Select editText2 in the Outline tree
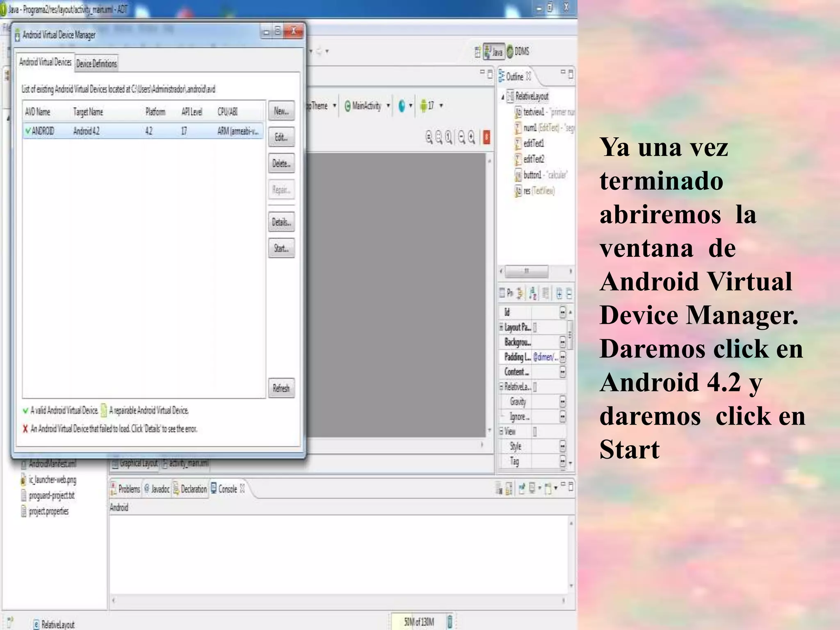 (530, 159)
